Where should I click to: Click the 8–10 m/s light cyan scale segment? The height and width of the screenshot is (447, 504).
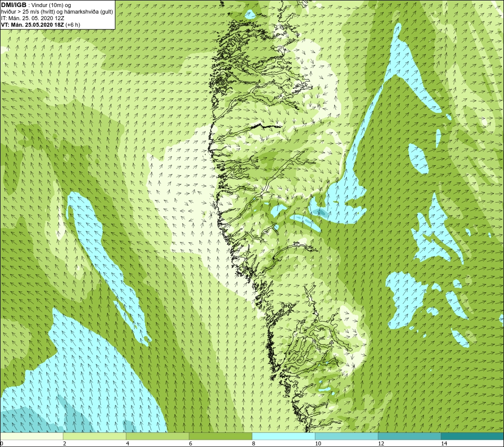[283, 436]
